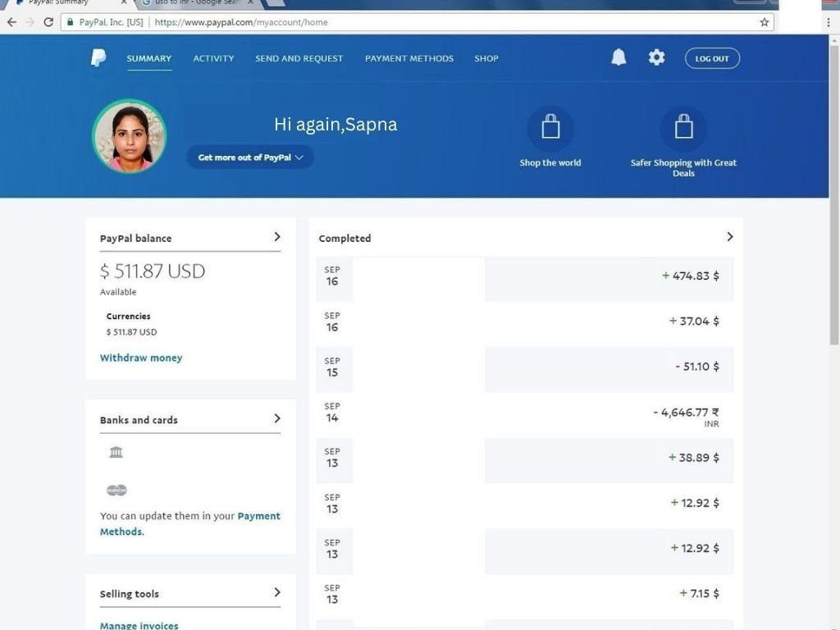Viewport: 840px width, 630px height.
Task: Bookmark the page with the star icon
Action: click(x=764, y=22)
